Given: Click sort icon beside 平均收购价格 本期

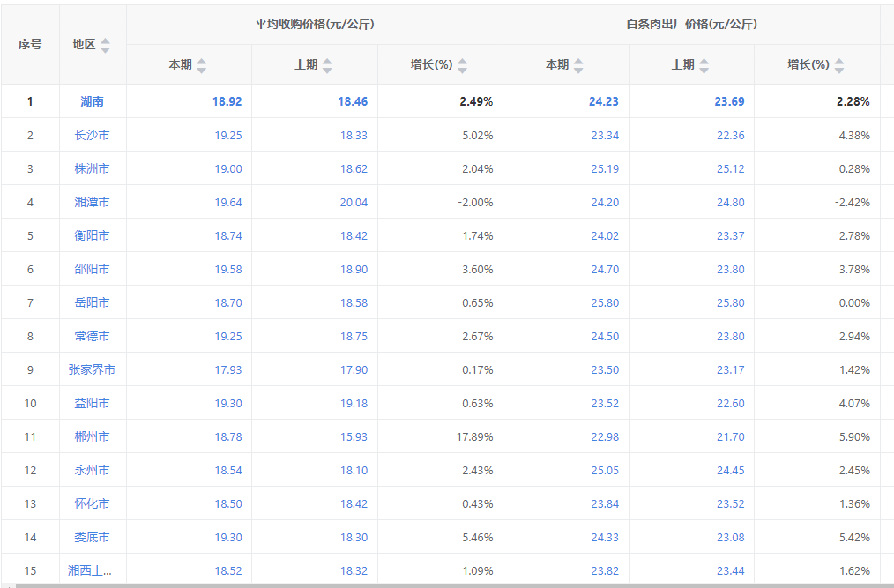Looking at the screenshot, I should [x=201, y=65].
